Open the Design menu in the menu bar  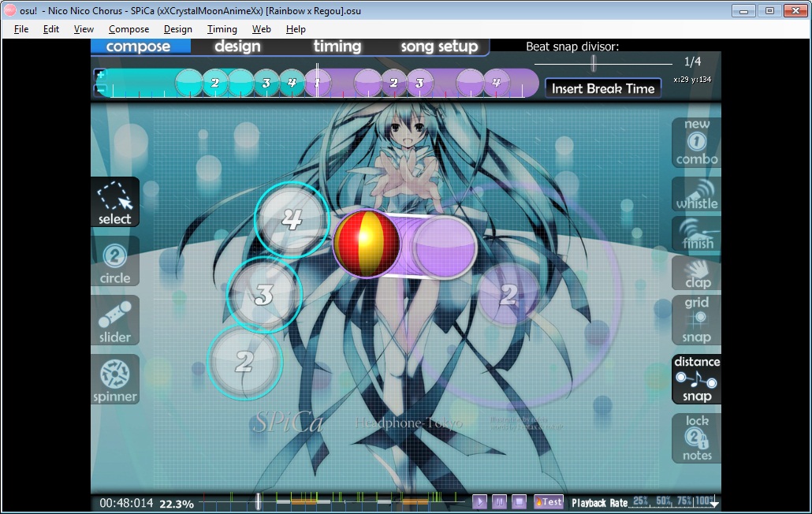(177, 29)
